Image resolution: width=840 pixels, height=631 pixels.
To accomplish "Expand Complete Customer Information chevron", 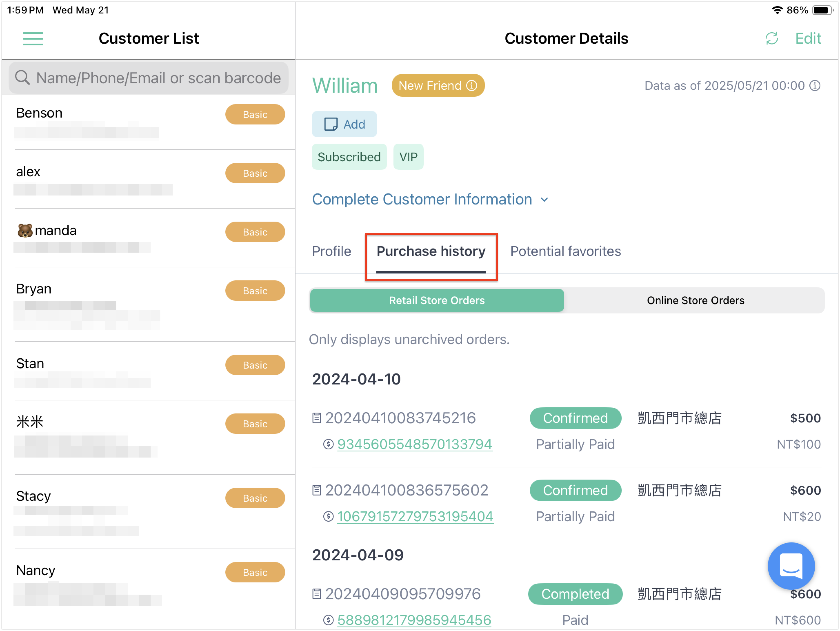I will click(544, 200).
